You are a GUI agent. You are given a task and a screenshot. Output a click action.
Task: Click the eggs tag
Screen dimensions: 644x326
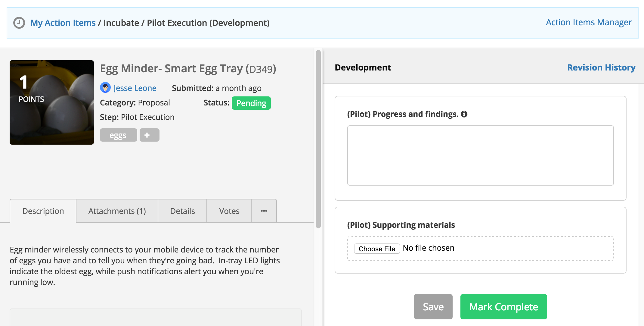point(118,135)
